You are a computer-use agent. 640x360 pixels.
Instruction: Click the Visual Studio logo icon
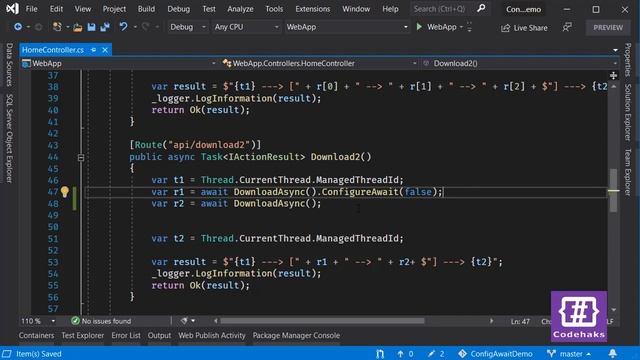12,9
